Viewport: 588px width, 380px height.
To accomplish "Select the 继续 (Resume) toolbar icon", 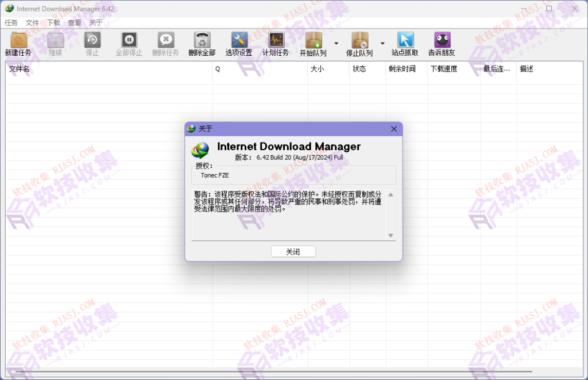I will 55,43.
